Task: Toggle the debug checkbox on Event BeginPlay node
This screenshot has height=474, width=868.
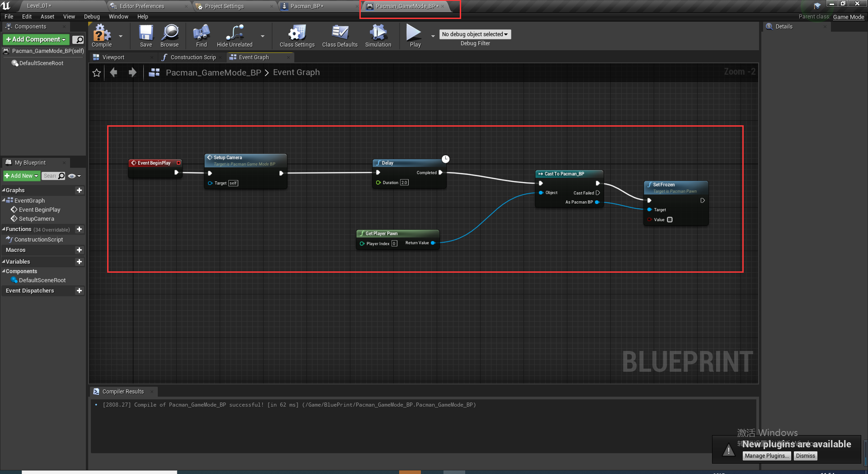Action: point(179,163)
